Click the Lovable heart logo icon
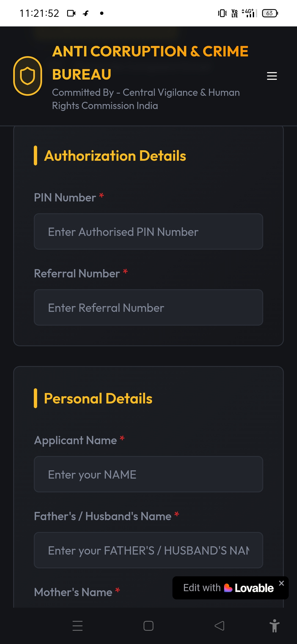The width and height of the screenshot is (297, 644). [x=228, y=588]
